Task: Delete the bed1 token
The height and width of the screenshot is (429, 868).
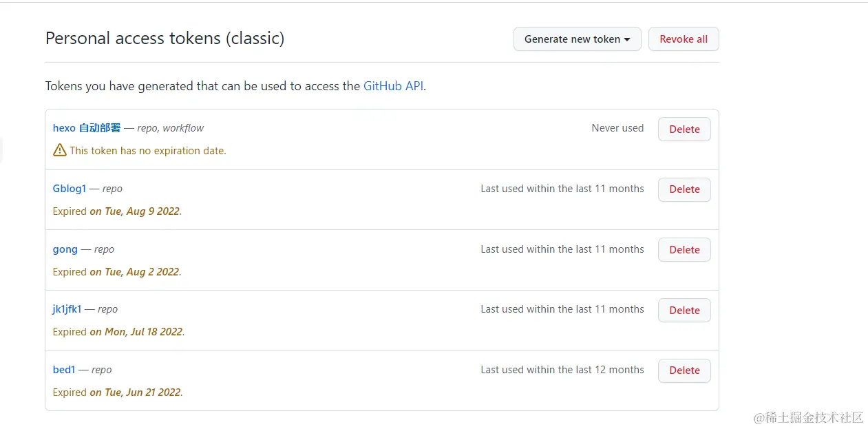Action: coord(684,370)
